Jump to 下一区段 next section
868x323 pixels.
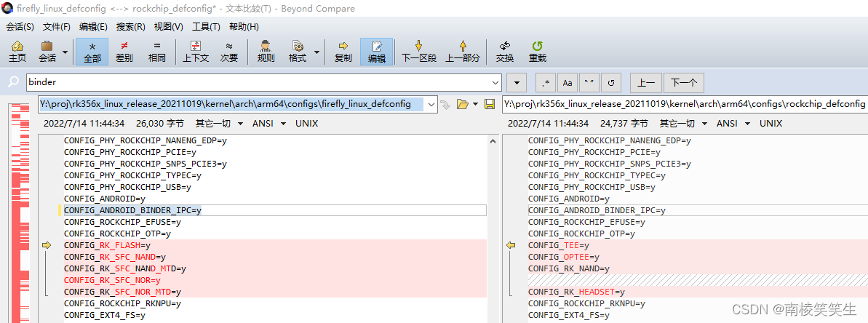pos(419,52)
